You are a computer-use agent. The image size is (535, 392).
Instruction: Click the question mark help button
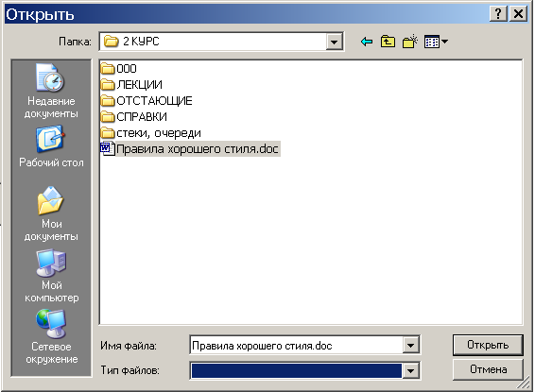click(x=498, y=14)
